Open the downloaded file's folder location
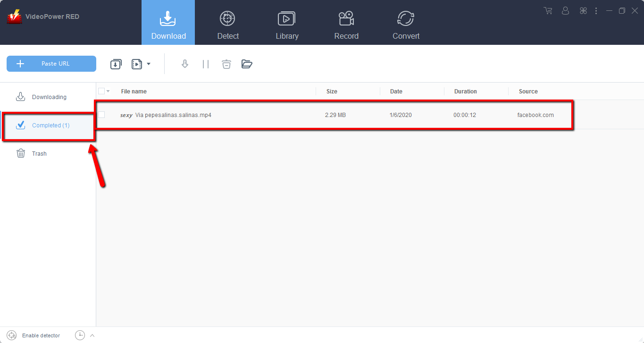644x343 pixels. coord(247,64)
